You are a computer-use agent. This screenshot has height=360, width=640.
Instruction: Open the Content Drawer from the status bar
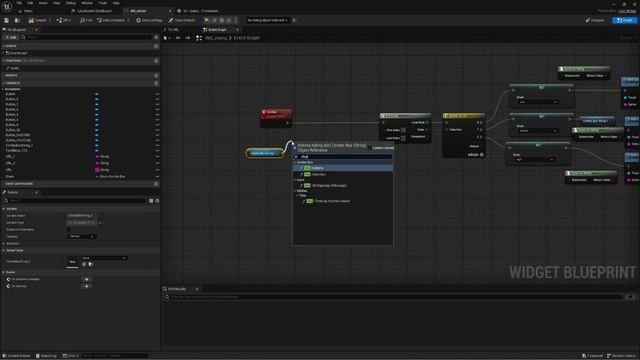pyautogui.click(x=17, y=356)
